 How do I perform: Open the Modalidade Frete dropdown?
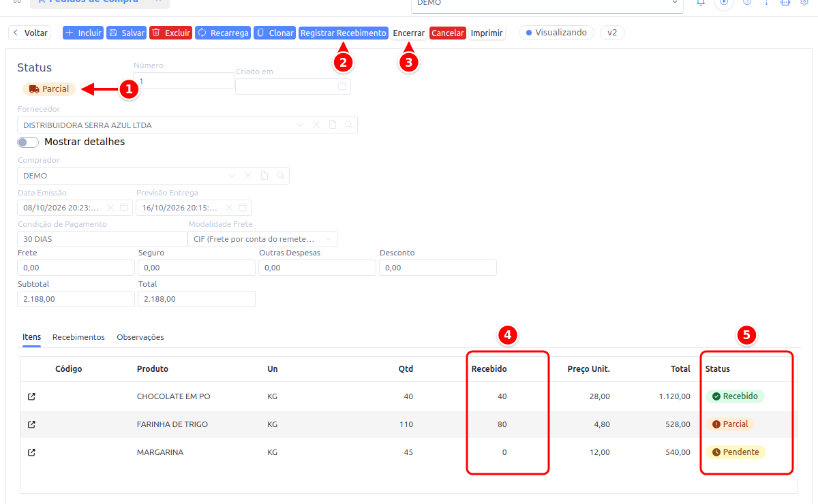262,239
